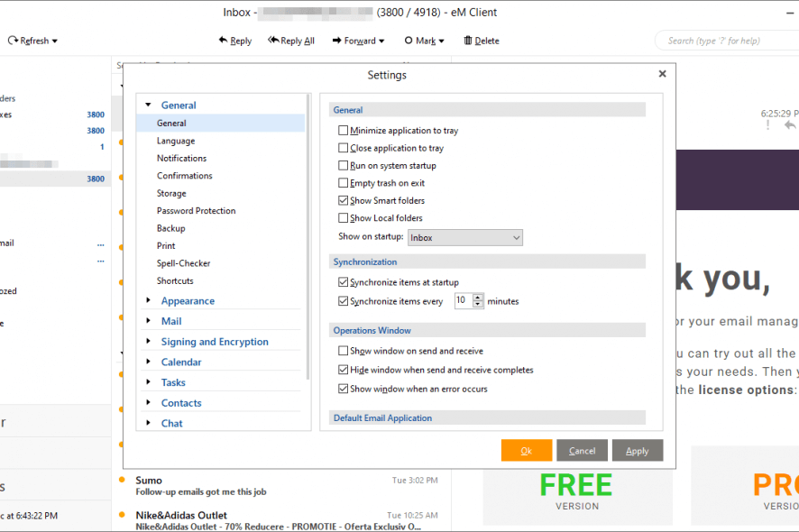Click the settings tree scrollbar
This screenshot has height=532, width=799.
(308, 237)
